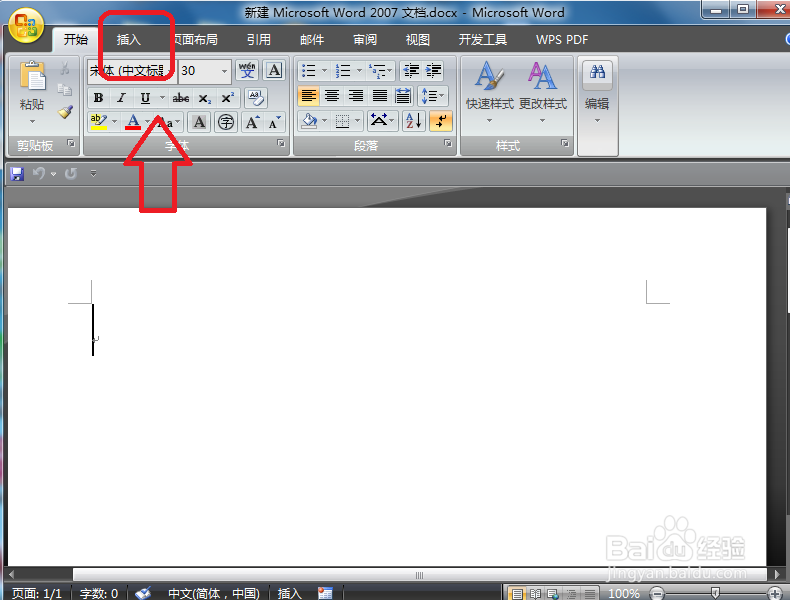Save the document from quick access toolbar
Screen dimensions: 790x600
point(17,174)
